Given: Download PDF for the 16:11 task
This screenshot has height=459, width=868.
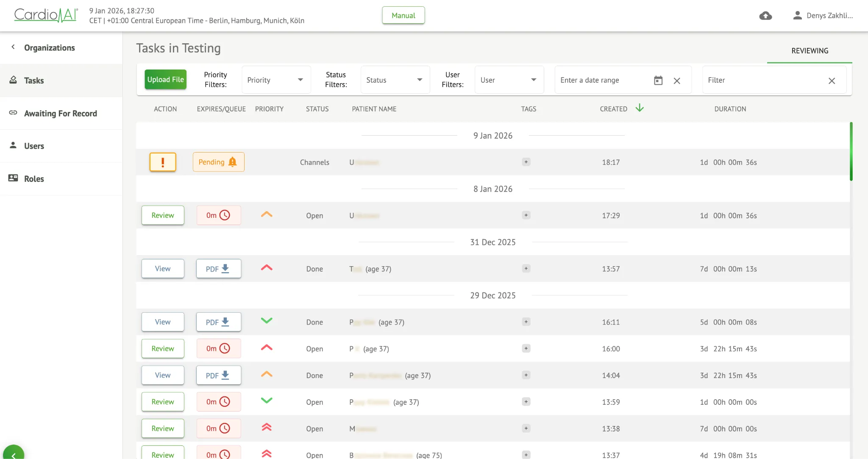Looking at the screenshot, I should coord(219,322).
